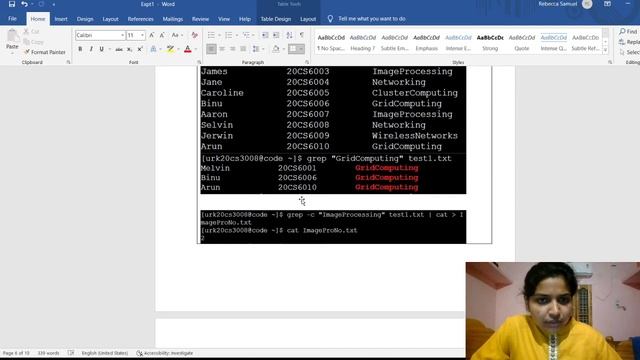Open the File tab
640x360 pixels.
(x=13, y=19)
